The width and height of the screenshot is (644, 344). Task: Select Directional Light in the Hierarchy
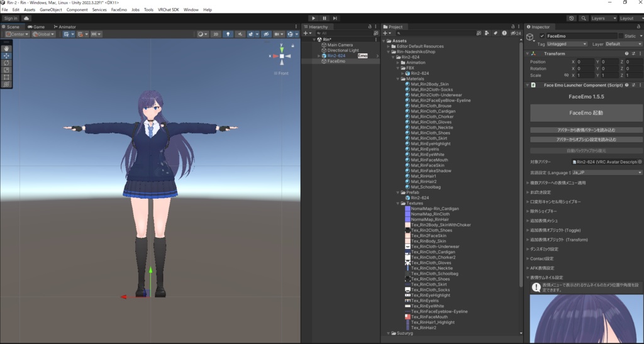tap(343, 50)
